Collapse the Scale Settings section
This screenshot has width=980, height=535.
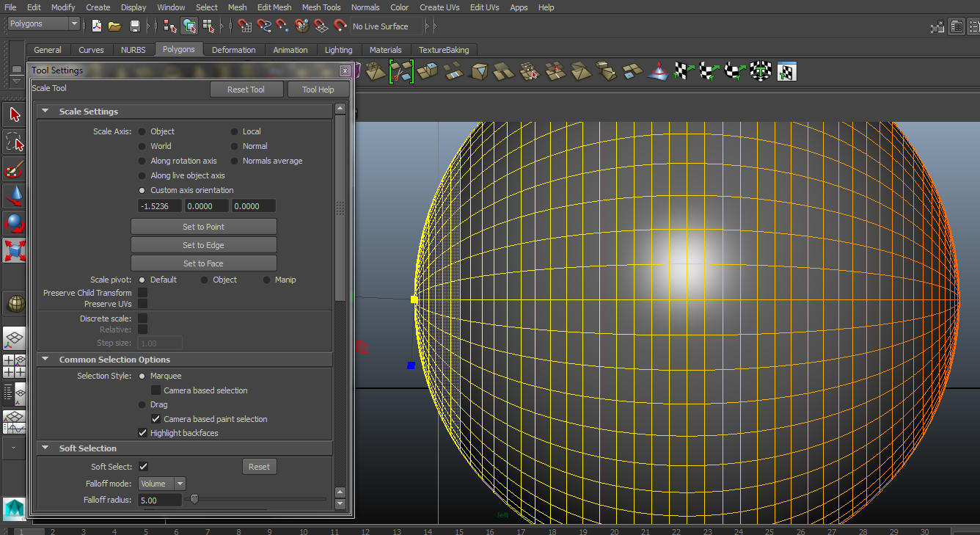pyautogui.click(x=45, y=111)
